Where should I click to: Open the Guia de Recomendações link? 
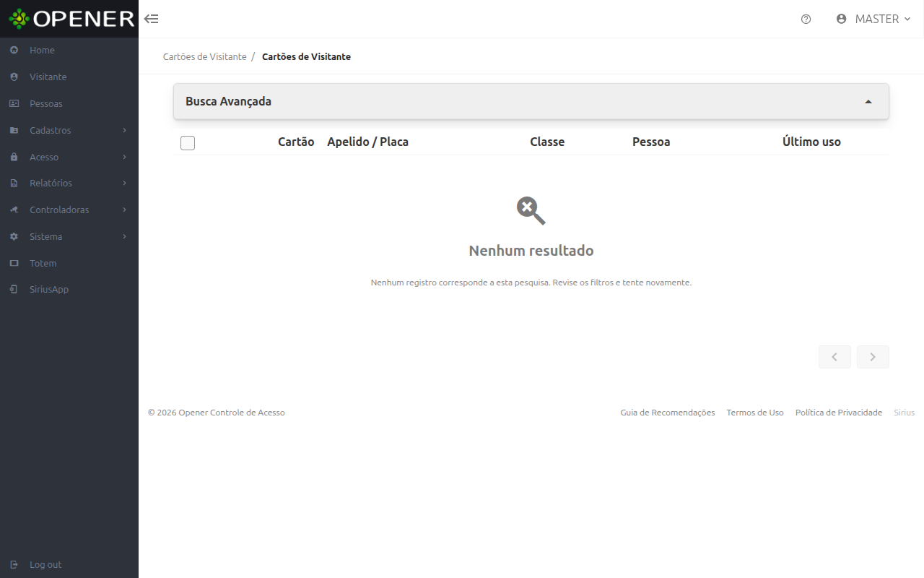click(668, 413)
